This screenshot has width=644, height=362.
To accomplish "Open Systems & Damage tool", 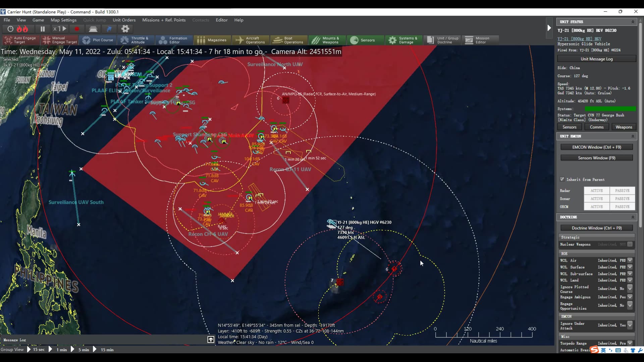I will 404,40.
